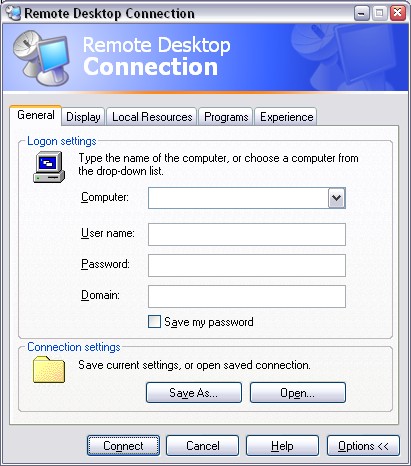Minimize the Remote Desktop Connection window
Screen dimensions: 411x466
[362, 13]
